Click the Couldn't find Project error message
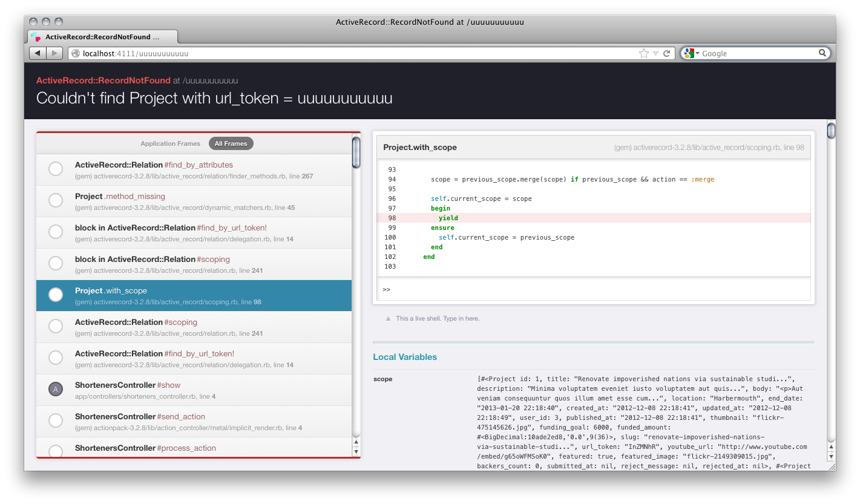The height and width of the screenshot is (504, 860). 214,98
